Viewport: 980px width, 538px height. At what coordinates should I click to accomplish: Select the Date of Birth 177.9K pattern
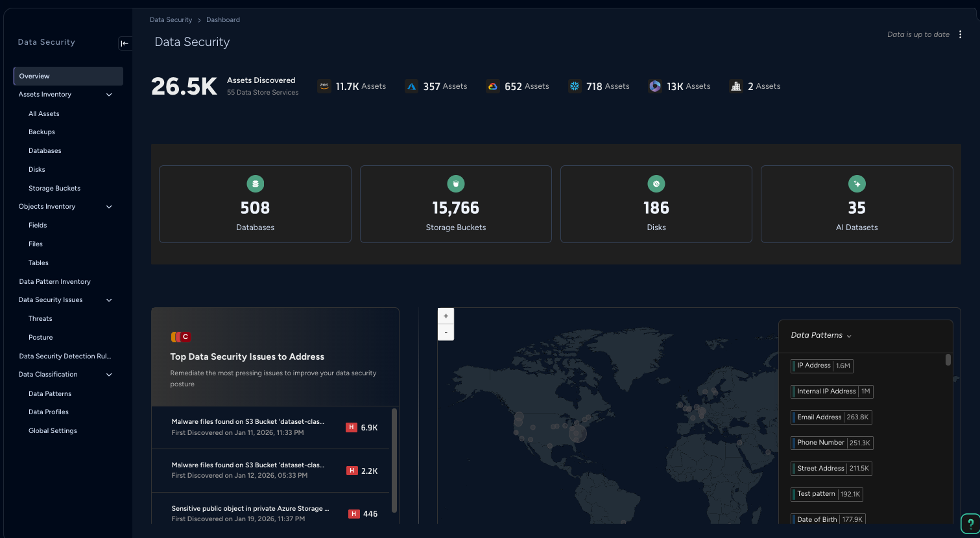pos(828,519)
